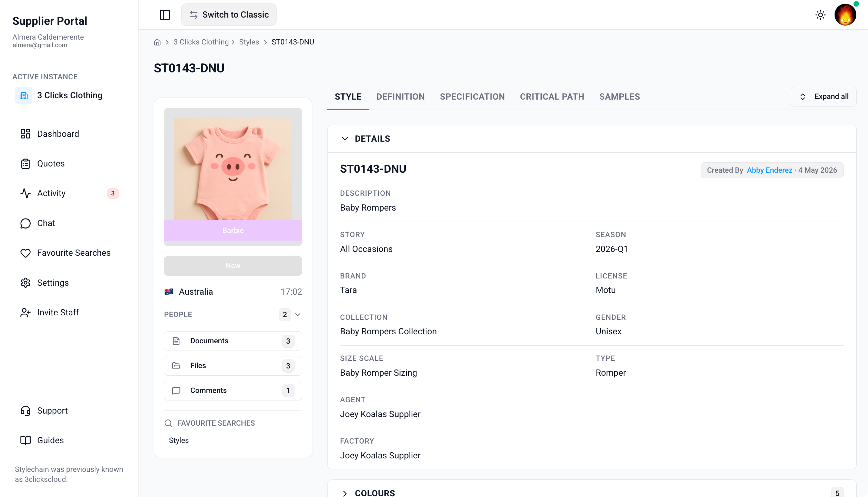Open the baby romper product thumbnail
Image resolution: width=868 pixels, height=497 pixels.
click(233, 169)
